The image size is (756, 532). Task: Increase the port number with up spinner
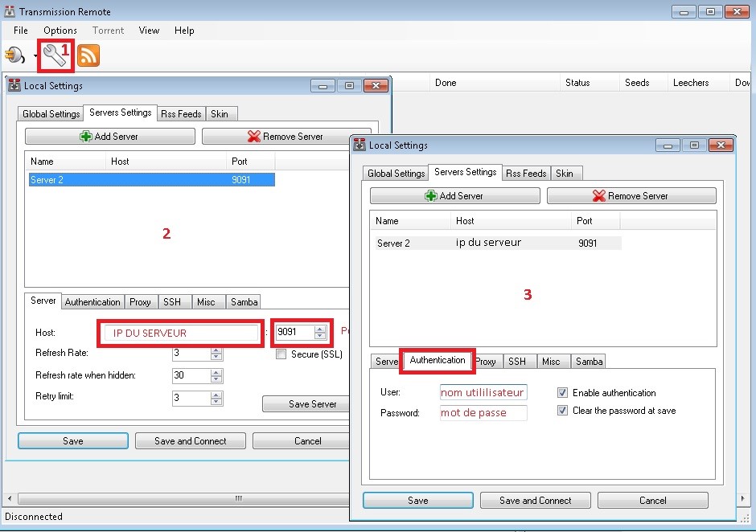[320, 328]
